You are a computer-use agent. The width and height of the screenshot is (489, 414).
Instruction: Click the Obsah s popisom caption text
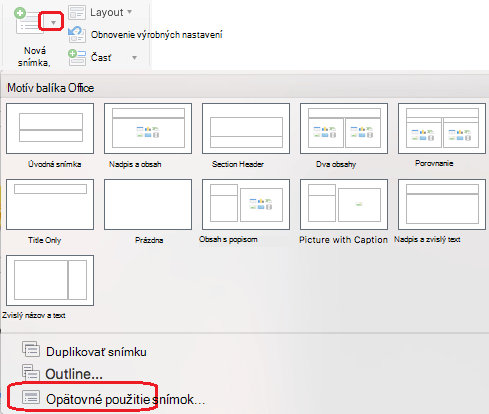(228, 239)
